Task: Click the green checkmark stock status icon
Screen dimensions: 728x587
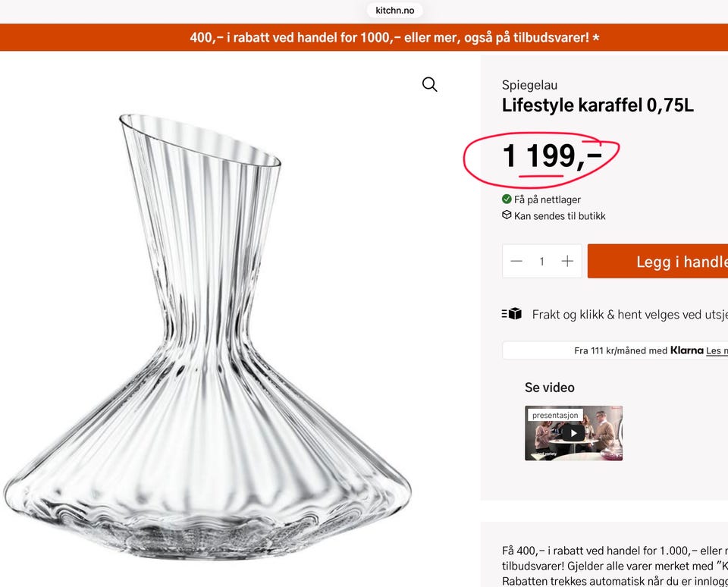Action: [507, 199]
